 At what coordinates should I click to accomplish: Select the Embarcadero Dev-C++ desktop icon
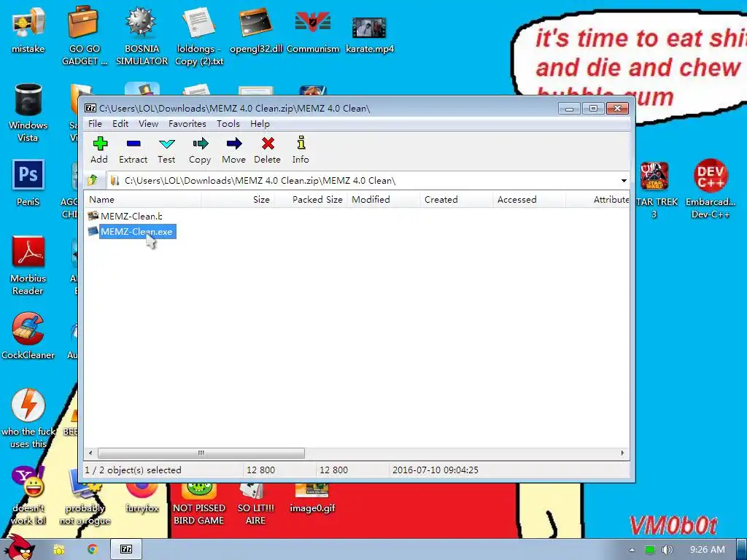coord(711,190)
